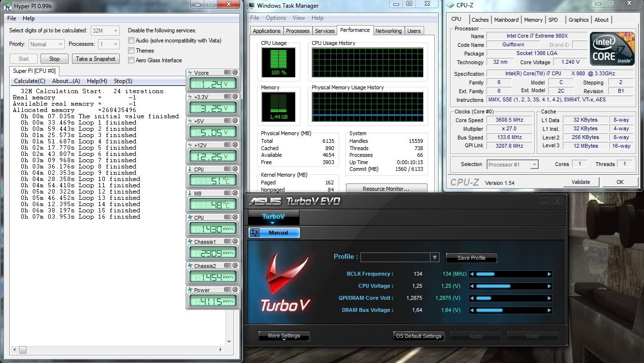Click the BCLK Frequency slider track
644x363 pixels.
[x=511, y=274]
